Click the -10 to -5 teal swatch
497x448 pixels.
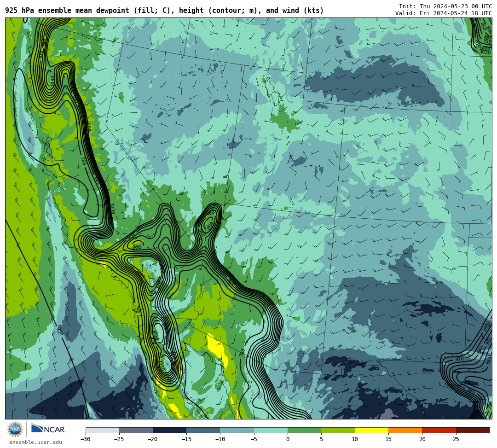coord(237,430)
